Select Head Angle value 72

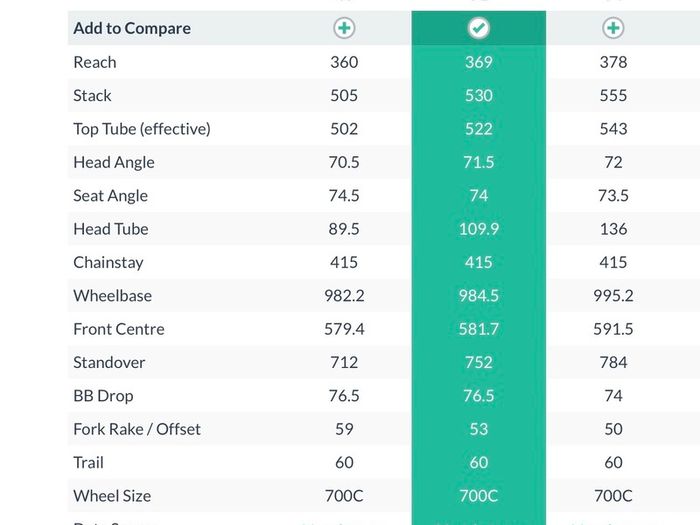click(613, 162)
